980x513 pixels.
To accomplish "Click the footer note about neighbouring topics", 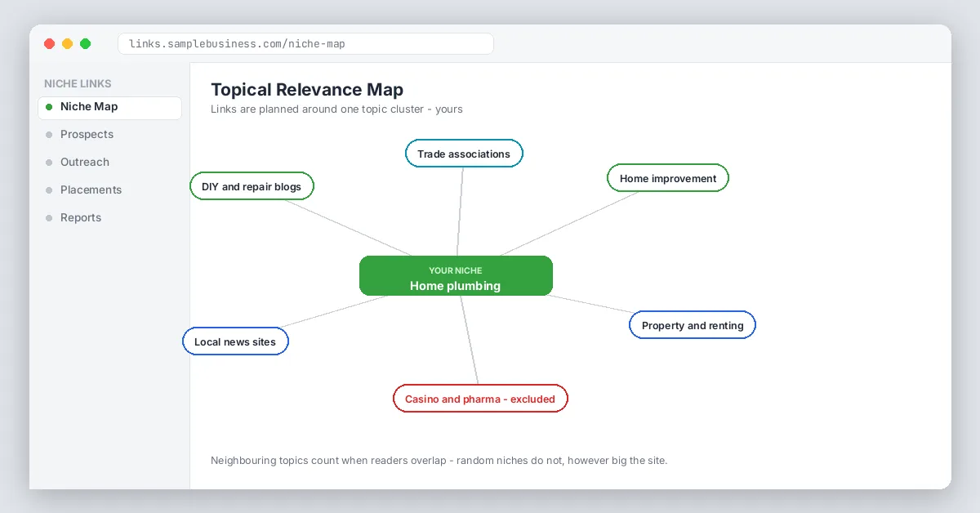I will [439, 461].
